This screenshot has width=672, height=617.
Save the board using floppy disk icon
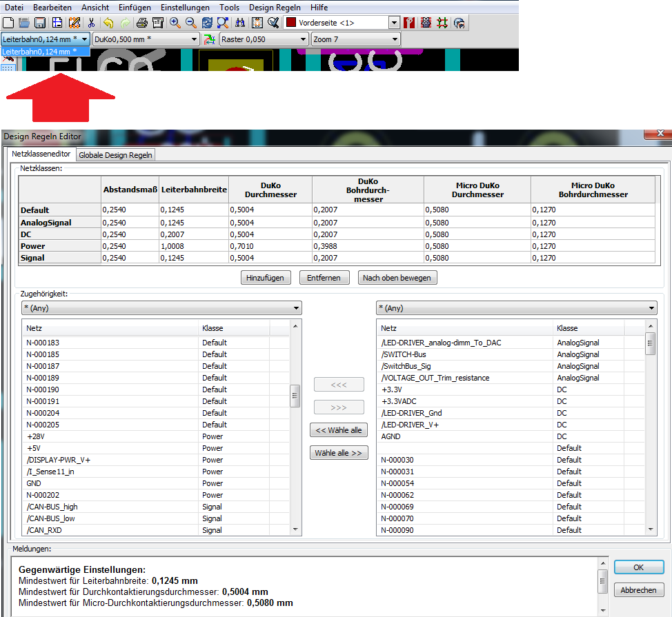[x=40, y=23]
